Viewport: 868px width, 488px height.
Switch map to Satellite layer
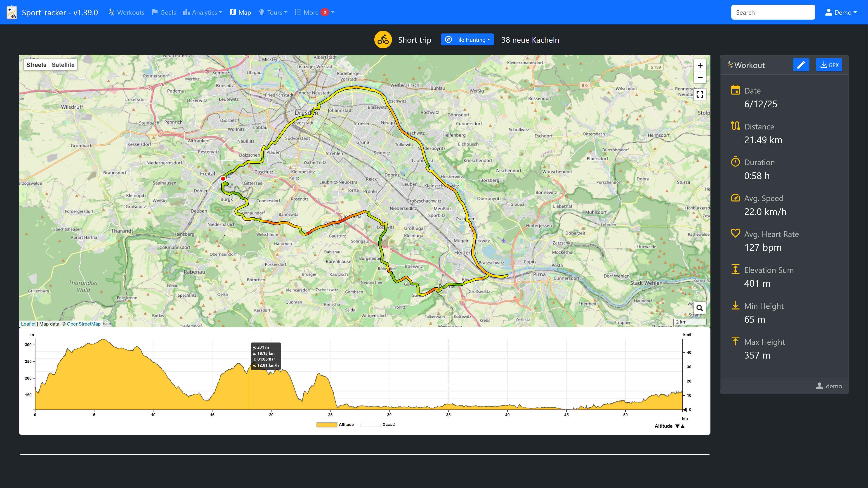(x=63, y=65)
